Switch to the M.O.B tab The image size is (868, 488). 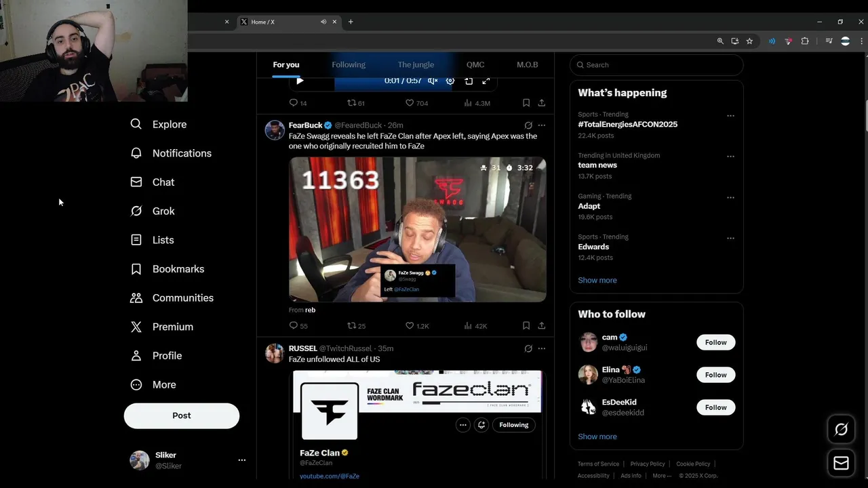[528, 64]
